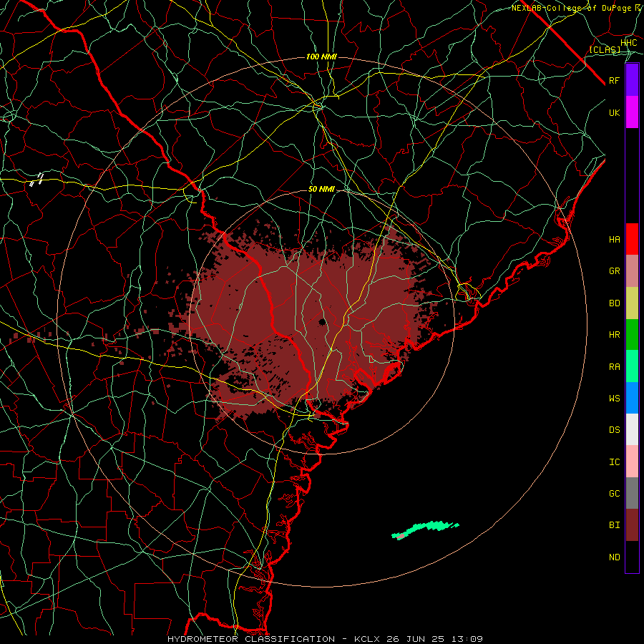644x644 pixels.
Task: Click the IC light pink legend swatch
Action: (632, 462)
